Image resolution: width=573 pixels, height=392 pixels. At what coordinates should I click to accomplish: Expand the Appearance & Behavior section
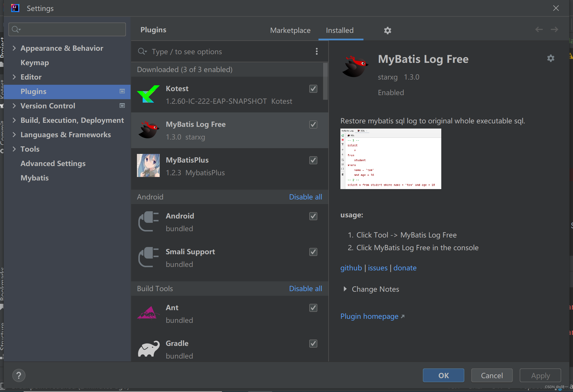[15, 48]
